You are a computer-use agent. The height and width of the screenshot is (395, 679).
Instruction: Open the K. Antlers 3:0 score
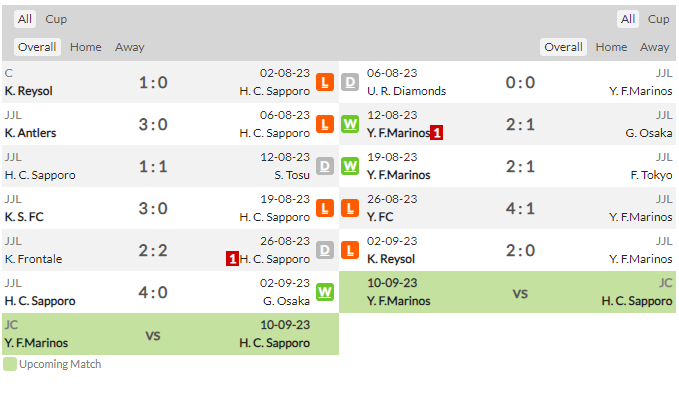pyautogui.click(x=153, y=125)
